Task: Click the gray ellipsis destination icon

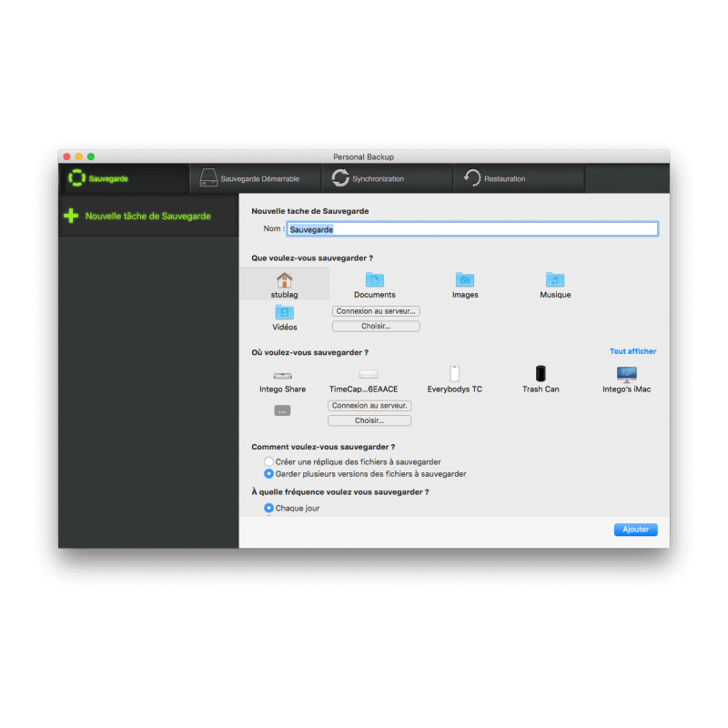Action: 282,410
